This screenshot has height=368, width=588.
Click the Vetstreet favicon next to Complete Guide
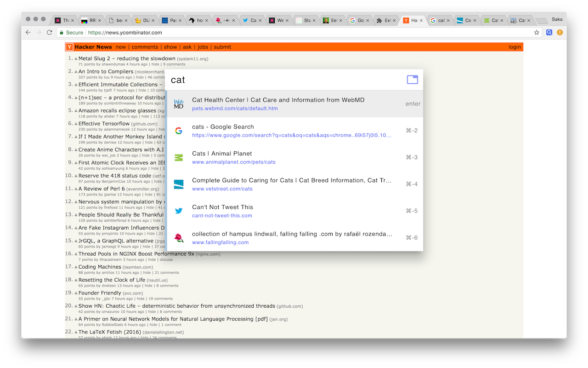tap(179, 184)
